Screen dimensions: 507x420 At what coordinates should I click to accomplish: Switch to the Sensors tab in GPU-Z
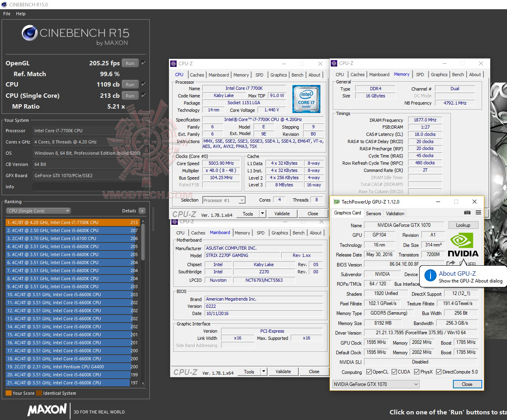(373, 213)
